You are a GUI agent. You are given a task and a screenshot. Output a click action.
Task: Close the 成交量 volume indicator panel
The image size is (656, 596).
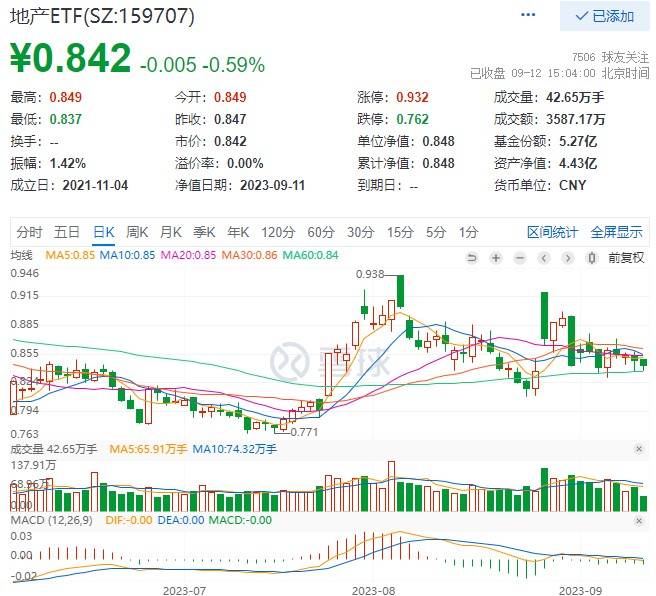click(639, 450)
